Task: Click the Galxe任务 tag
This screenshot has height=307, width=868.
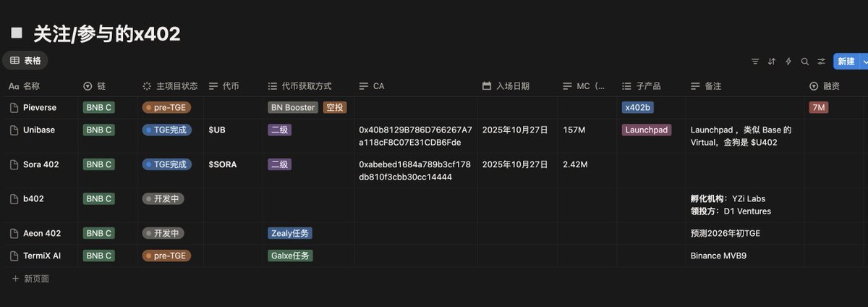Action: (x=290, y=256)
